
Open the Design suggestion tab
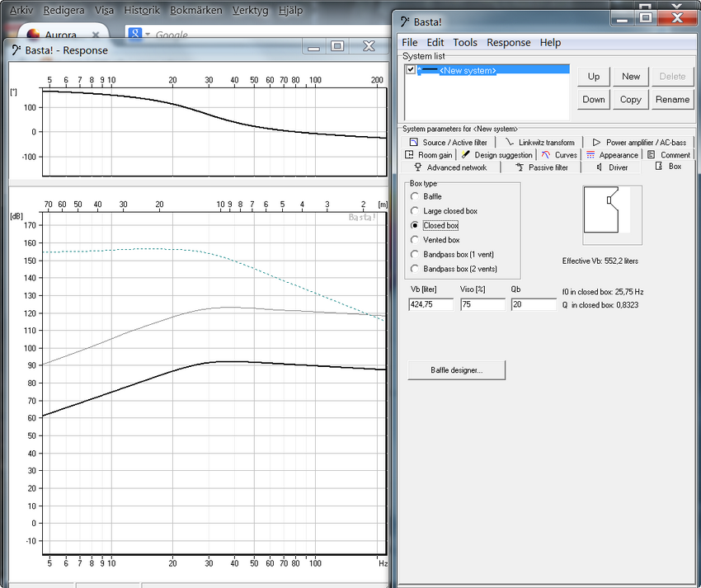tap(496, 155)
